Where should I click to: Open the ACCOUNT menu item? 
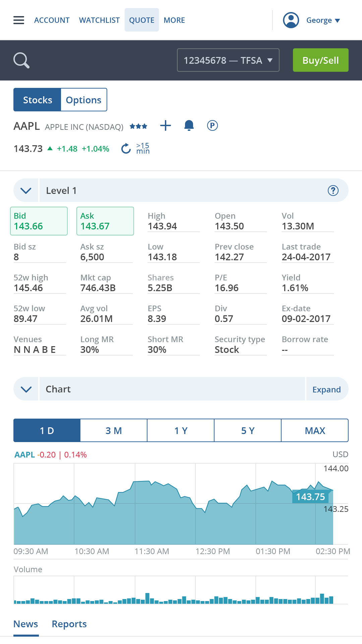52,20
